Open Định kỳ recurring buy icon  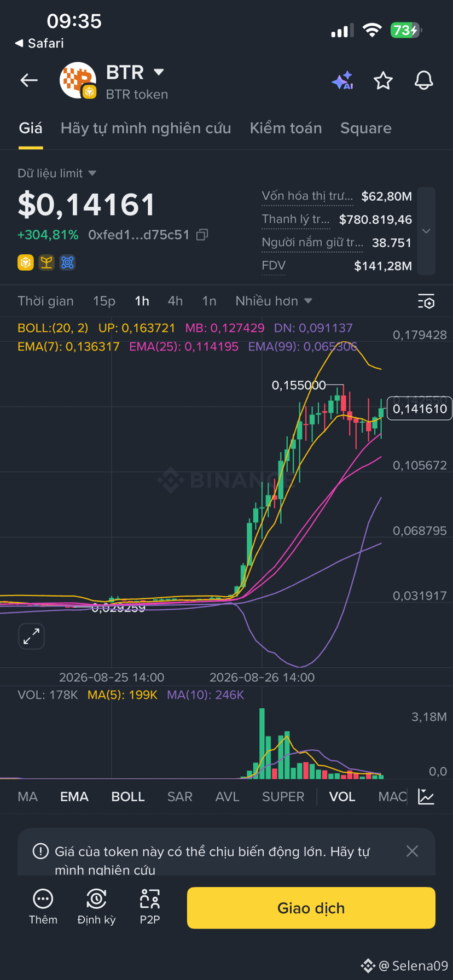click(96, 899)
